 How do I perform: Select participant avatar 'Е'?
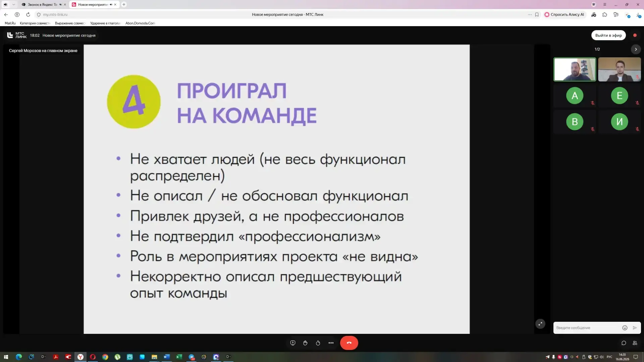pyautogui.click(x=619, y=96)
